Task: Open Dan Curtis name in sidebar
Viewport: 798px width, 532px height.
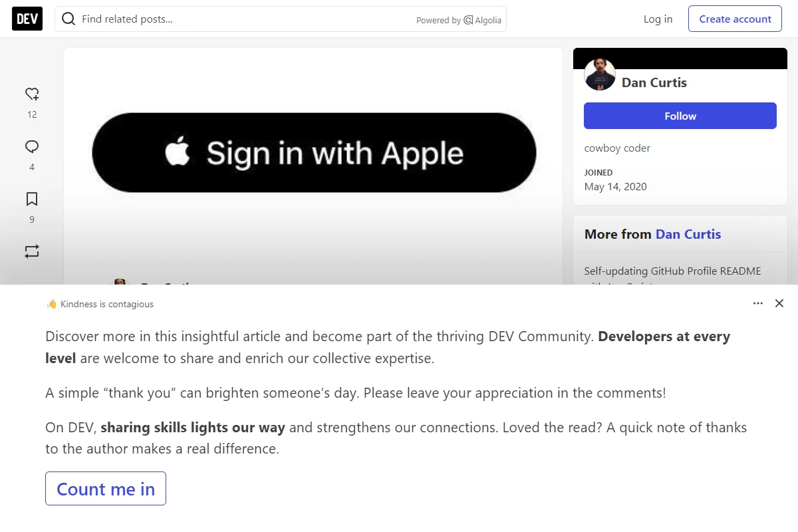Action: click(x=654, y=82)
